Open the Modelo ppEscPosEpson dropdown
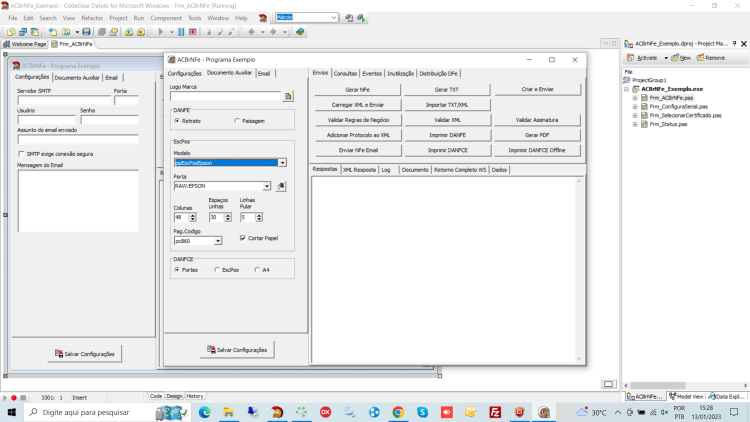750x422 pixels. click(x=282, y=163)
